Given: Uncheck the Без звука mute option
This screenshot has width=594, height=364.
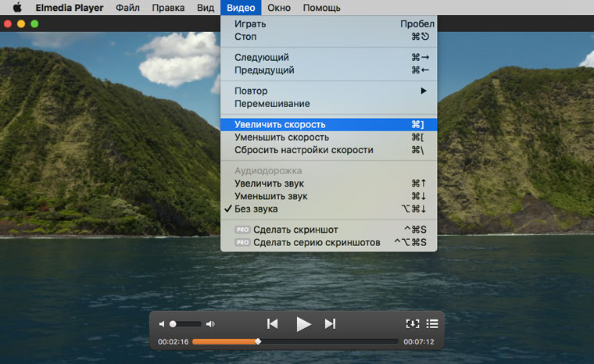Looking at the screenshot, I should (329, 209).
